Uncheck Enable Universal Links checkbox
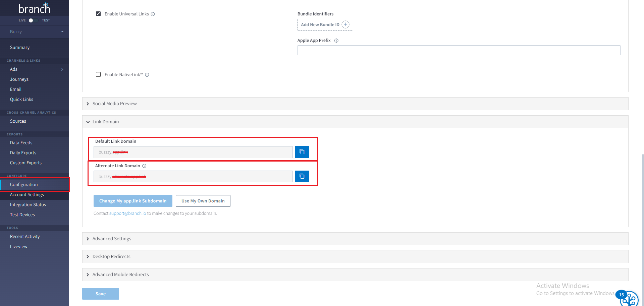The width and height of the screenshot is (644, 306). pos(98,14)
